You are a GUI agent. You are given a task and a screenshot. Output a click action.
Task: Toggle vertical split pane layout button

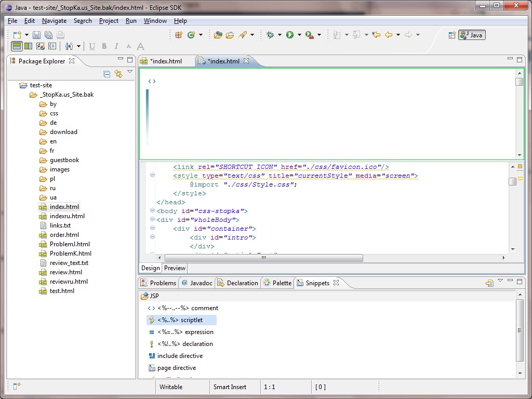click(x=28, y=46)
